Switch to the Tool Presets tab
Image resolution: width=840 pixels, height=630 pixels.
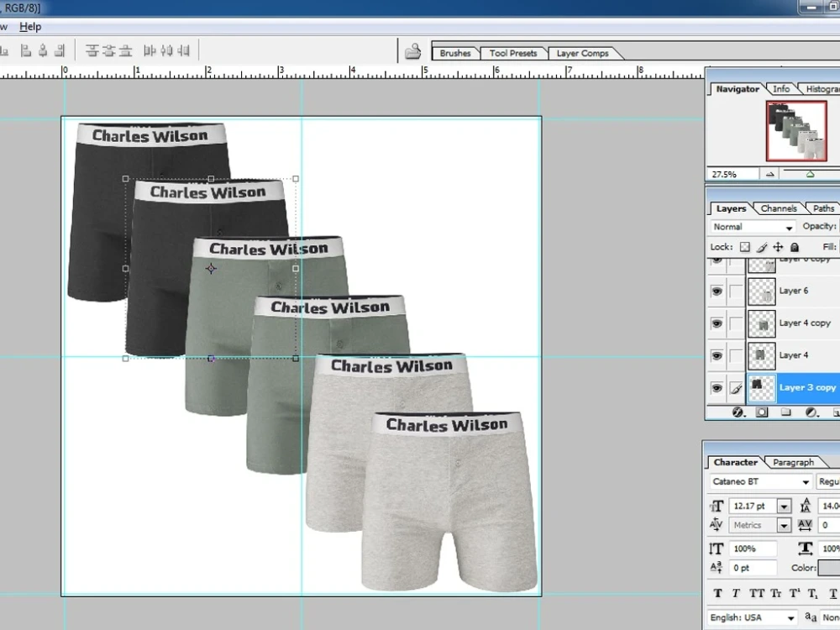pyautogui.click(x=513, y=53)
